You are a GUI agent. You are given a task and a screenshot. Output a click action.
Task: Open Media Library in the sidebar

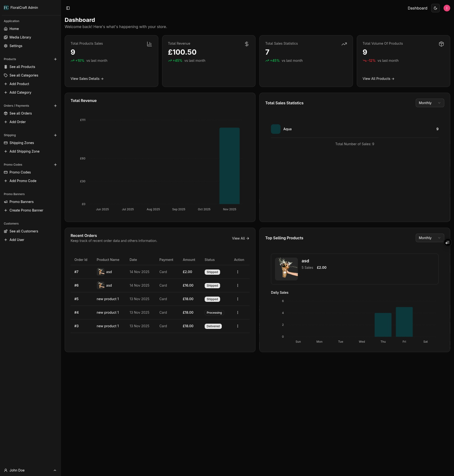coord(20,37)
